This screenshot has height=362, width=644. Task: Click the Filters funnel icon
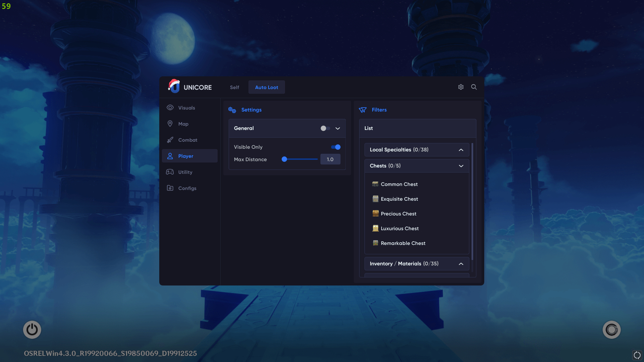pyautogui.click(x=362, y=110)
